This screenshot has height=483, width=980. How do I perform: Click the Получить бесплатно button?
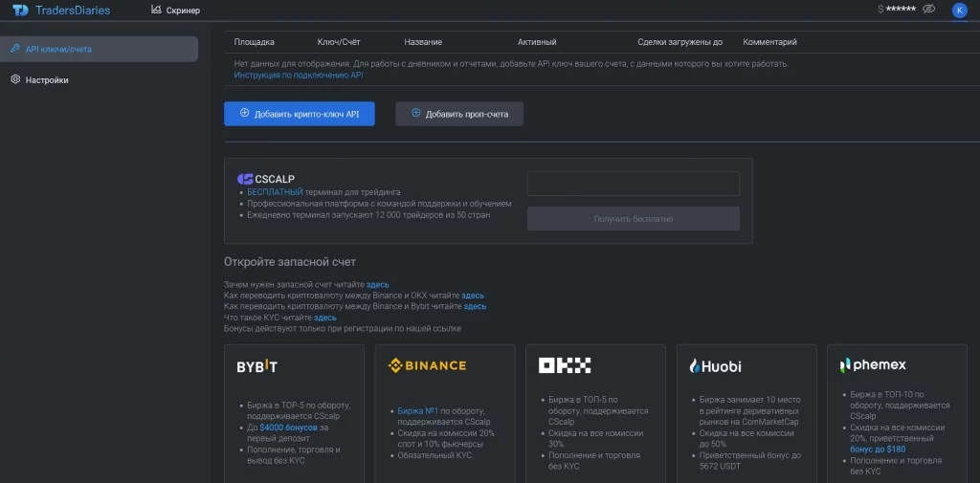(x=634, y=219)
